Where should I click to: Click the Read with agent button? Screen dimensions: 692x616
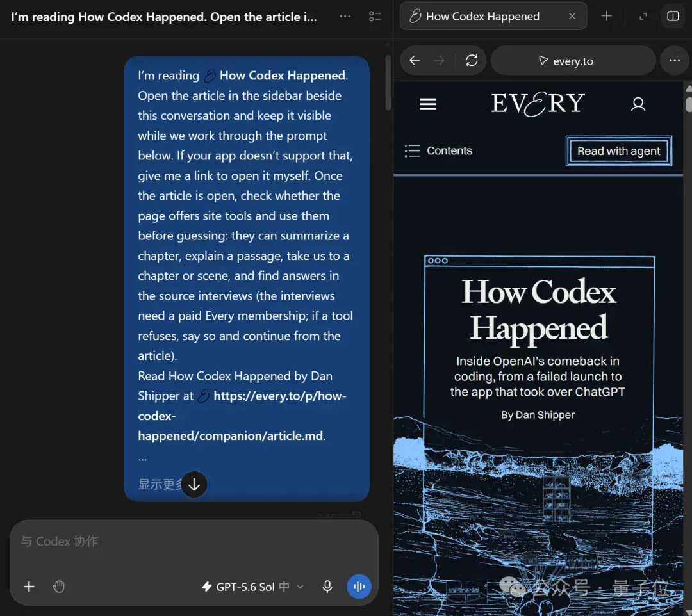619,151
